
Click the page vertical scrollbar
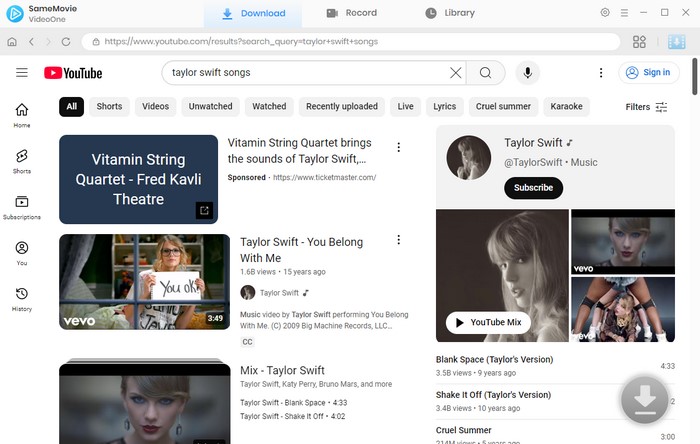pyautogui.click(x=695, y=77)
